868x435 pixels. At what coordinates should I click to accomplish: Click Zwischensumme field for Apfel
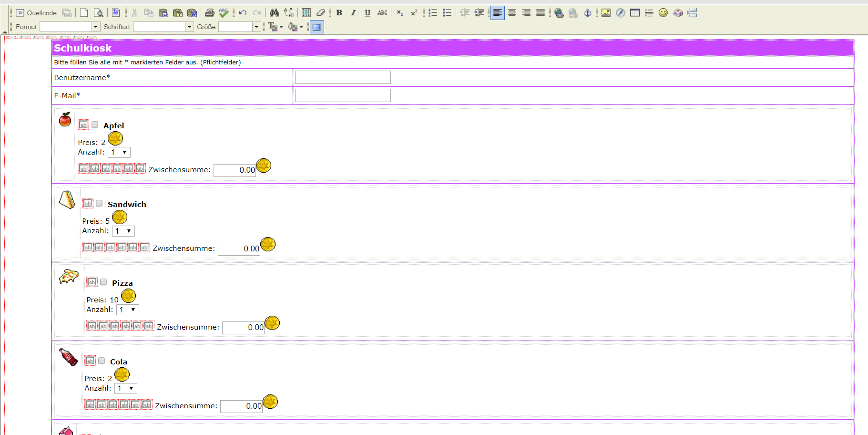[x=235, y=170]
